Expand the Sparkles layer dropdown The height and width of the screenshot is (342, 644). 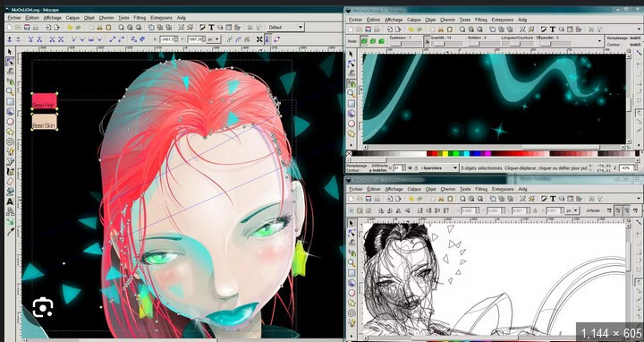click(x=438, y=167)
